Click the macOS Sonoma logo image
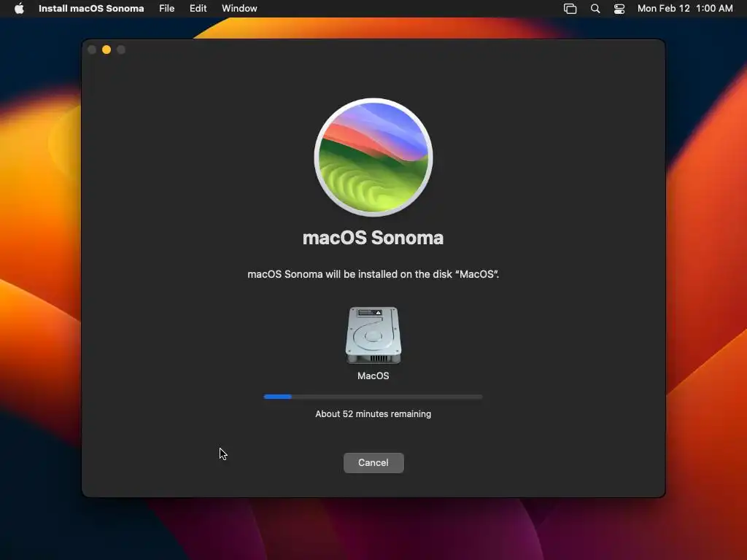The image size is (747, 560). pos(373,157)
